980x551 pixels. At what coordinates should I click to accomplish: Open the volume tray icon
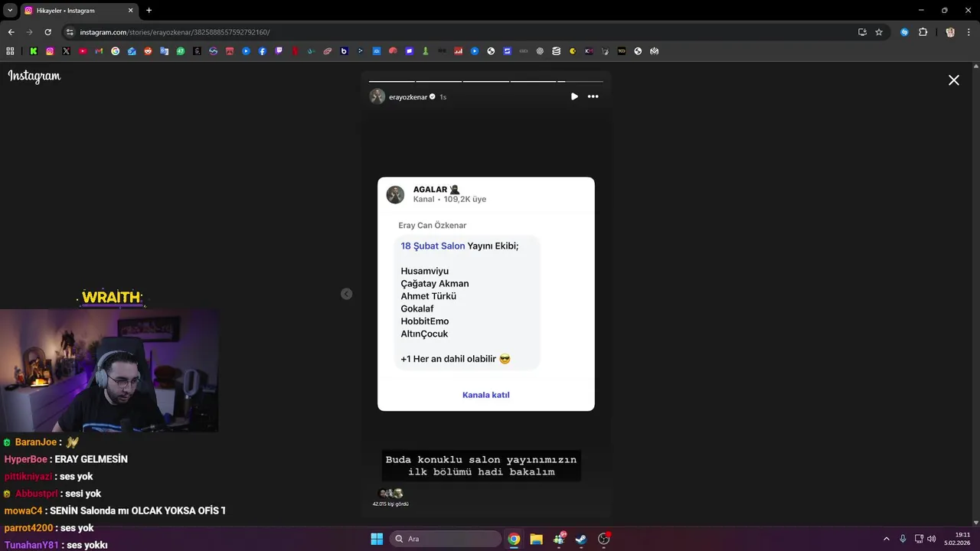[x=932, y=539]
